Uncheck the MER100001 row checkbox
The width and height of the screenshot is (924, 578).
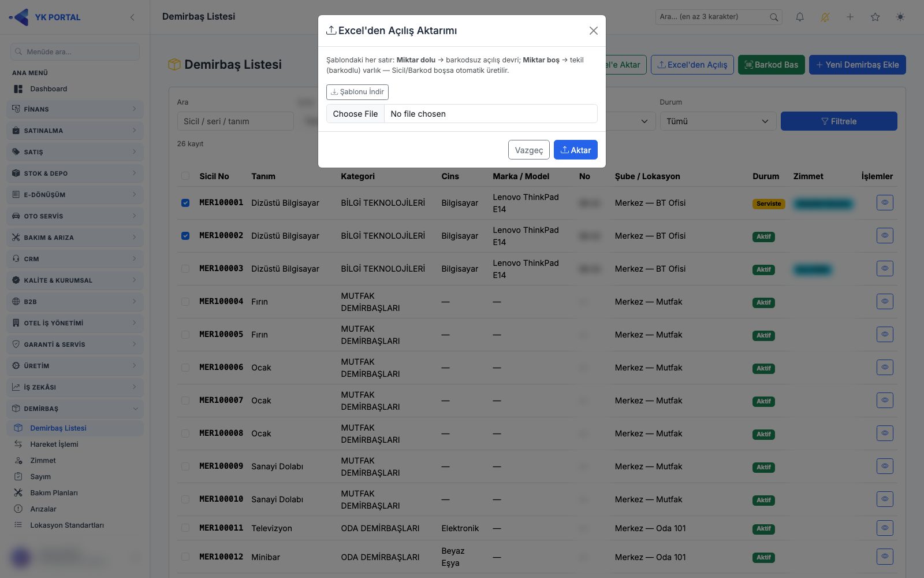pyautogui.click(x=185, y=203)
